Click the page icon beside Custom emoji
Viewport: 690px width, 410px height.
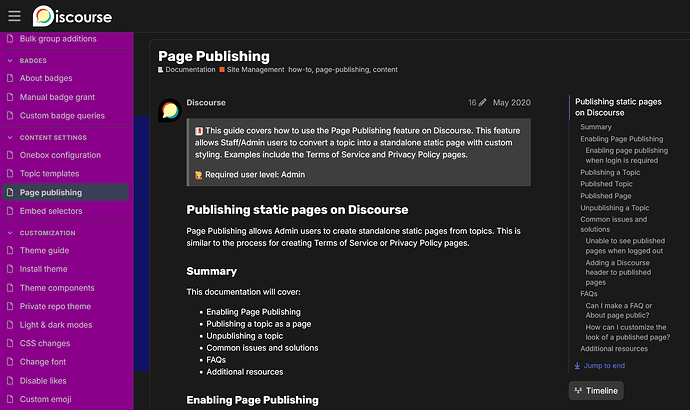coord(10,399)
